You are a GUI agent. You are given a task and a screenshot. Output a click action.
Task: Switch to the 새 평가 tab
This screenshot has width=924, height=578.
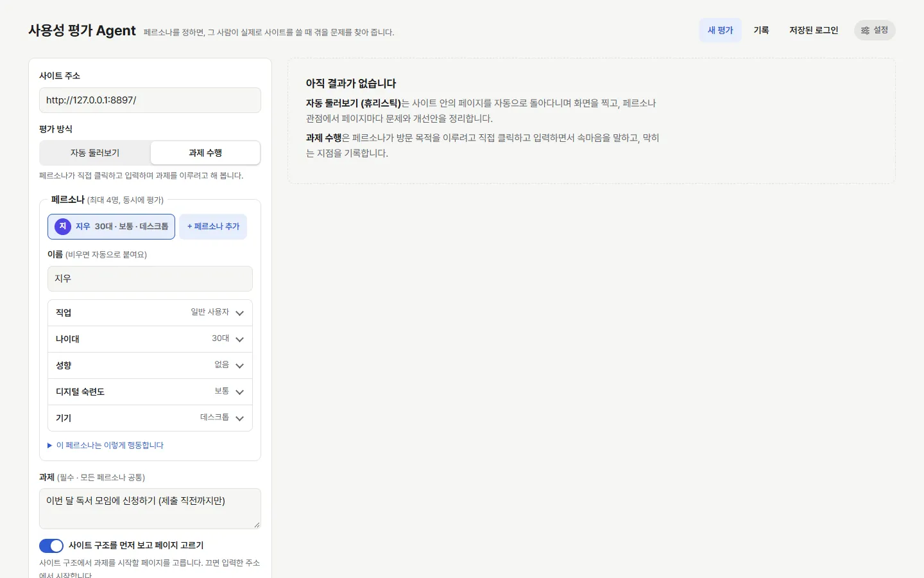pos(720,30)
